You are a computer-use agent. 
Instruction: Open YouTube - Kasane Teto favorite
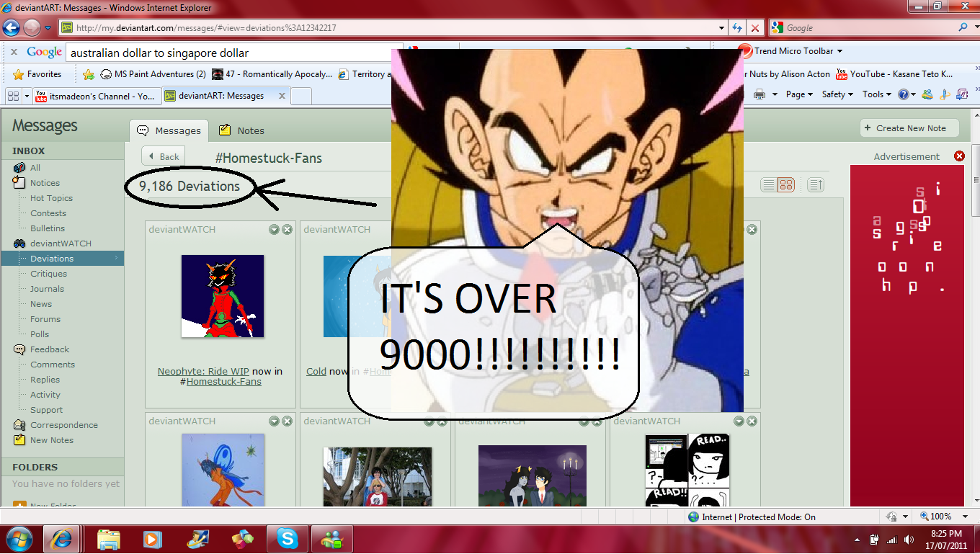pyautogui.click(x=894, y=74)
